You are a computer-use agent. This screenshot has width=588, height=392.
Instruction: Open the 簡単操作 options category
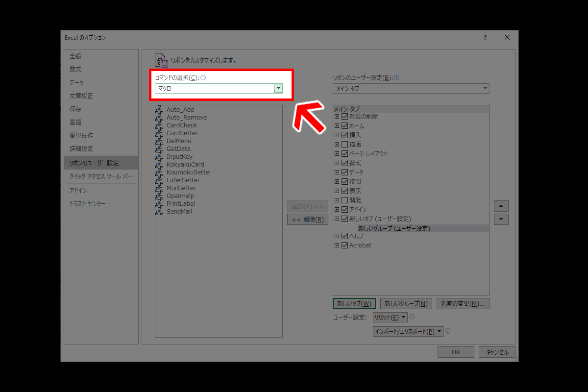tap(101, 136)
